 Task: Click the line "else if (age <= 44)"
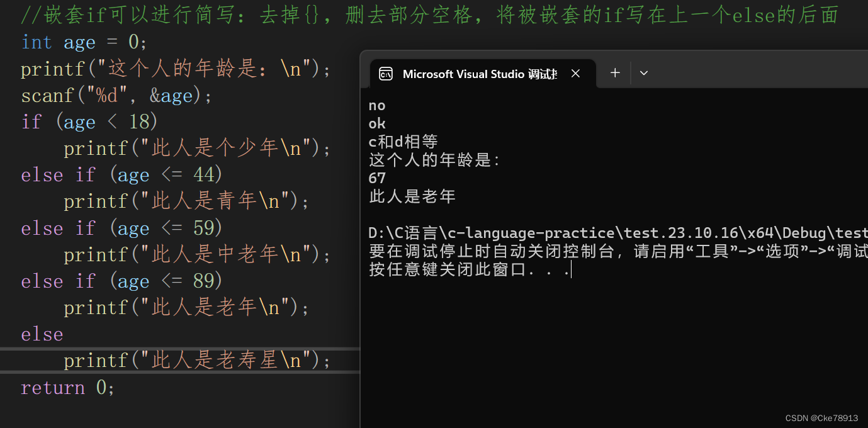(x=122, y=175)
